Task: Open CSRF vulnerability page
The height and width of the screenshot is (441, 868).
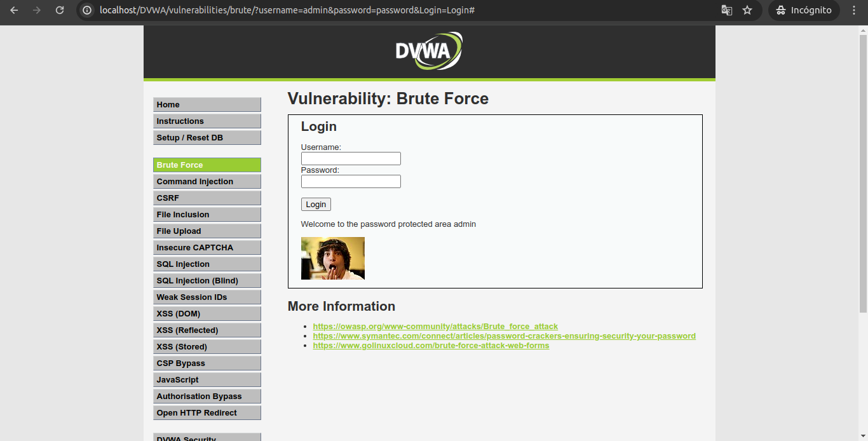Action: click(x=207, y=198)
